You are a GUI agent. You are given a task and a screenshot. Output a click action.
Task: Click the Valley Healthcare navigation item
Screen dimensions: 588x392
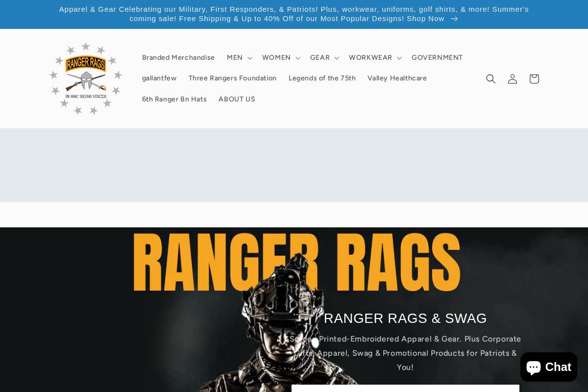tap(397, 78)
